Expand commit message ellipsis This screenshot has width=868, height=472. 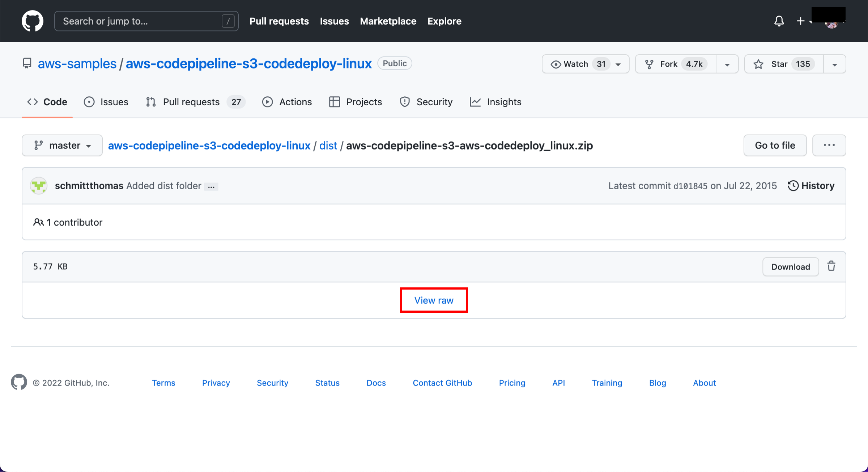pyautogui.click(x=211, y=187)
